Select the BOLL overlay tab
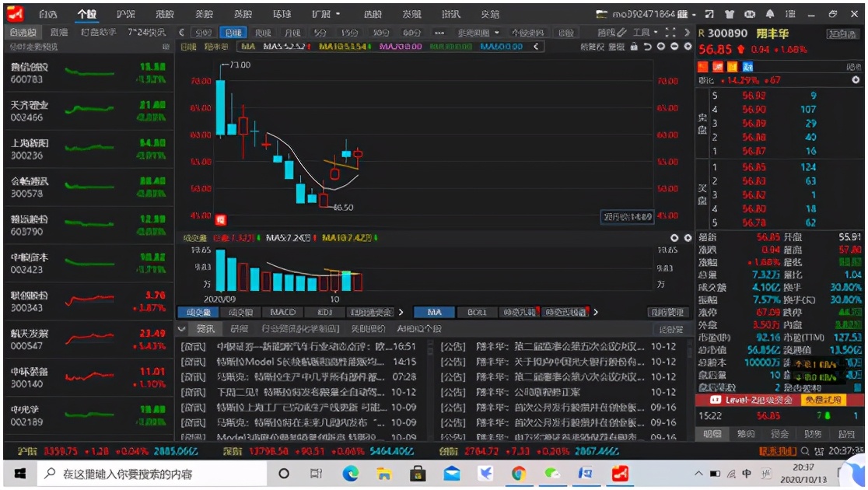Screen dimensions: 868x490 click(x=477, y=312)
